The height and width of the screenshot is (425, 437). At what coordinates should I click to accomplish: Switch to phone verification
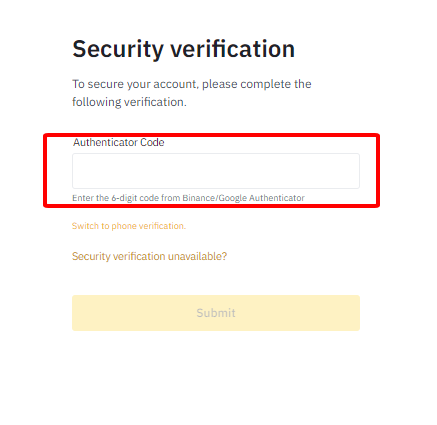coord(129,226)
